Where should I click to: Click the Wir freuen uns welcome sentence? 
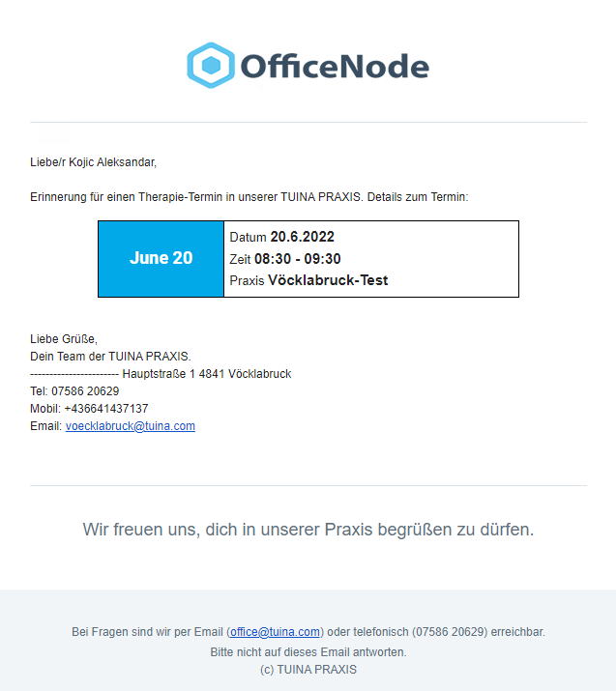[x=308, y=529]
